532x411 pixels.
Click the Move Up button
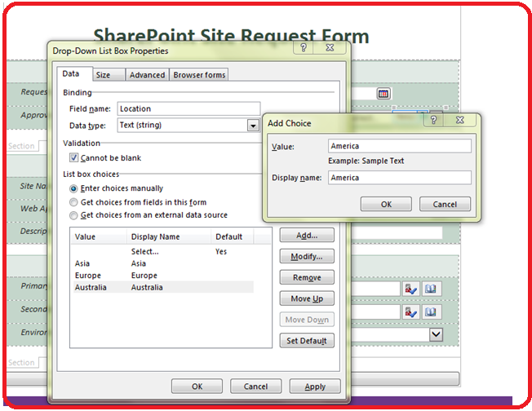point(307,298)
